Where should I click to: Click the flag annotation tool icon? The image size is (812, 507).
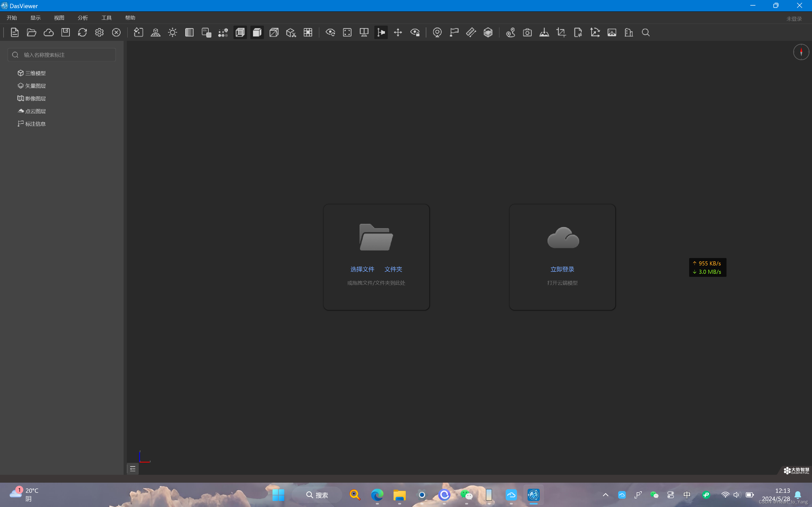point(454,32)
